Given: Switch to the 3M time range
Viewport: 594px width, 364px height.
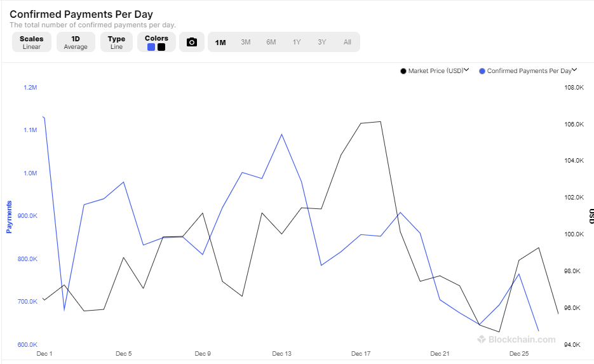Looking at the screenshot, I should (x=246, y=43).
